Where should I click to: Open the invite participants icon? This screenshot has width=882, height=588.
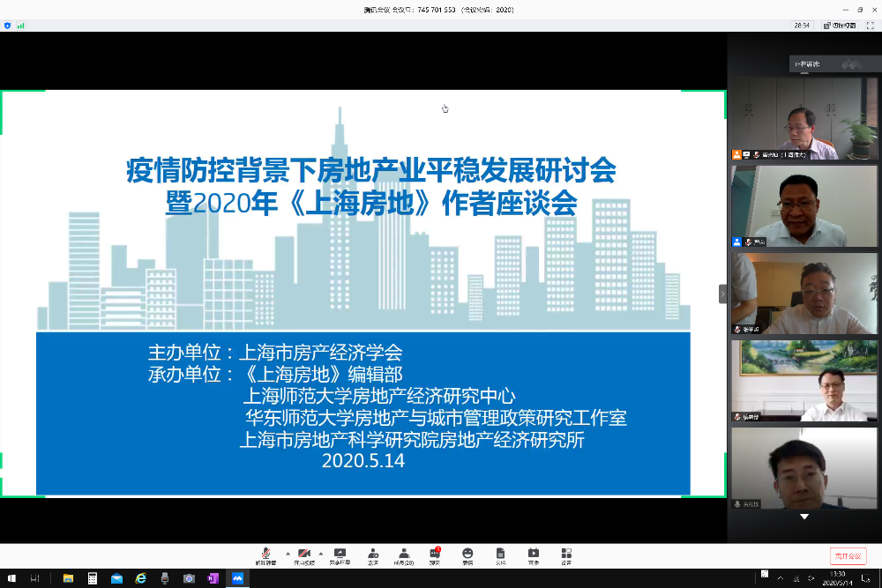pyautogui.click(x=373, y=556)
